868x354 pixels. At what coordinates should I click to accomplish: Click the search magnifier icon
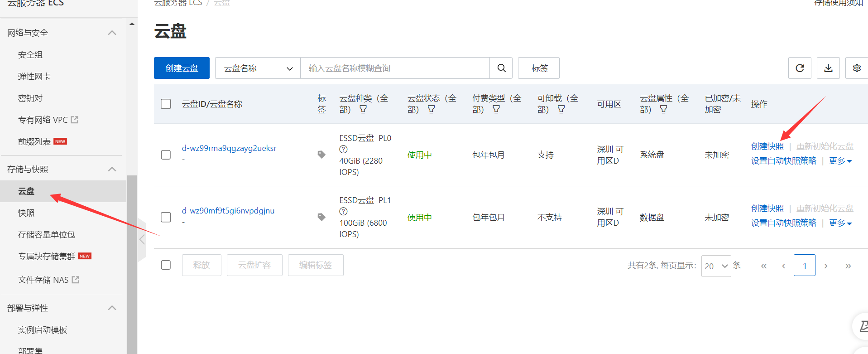pyautogui.click(x=501, y=68)
